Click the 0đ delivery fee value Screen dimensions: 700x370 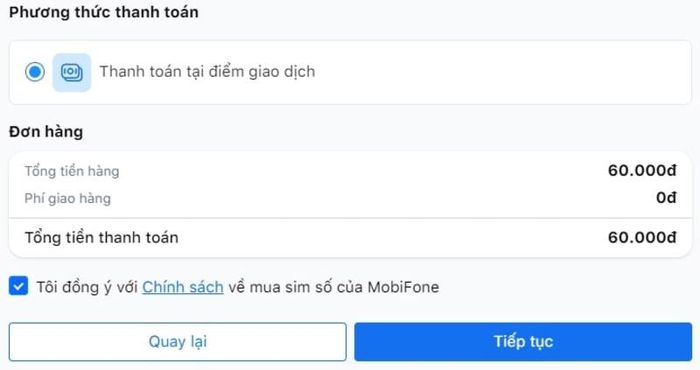pyautogui.click(x=666, y=197)
